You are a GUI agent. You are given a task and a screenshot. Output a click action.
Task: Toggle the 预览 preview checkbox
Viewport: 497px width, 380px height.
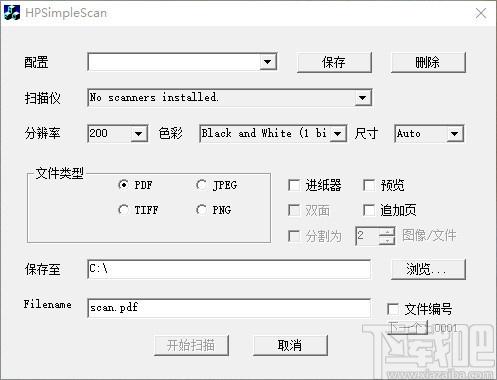coord(369,185)
